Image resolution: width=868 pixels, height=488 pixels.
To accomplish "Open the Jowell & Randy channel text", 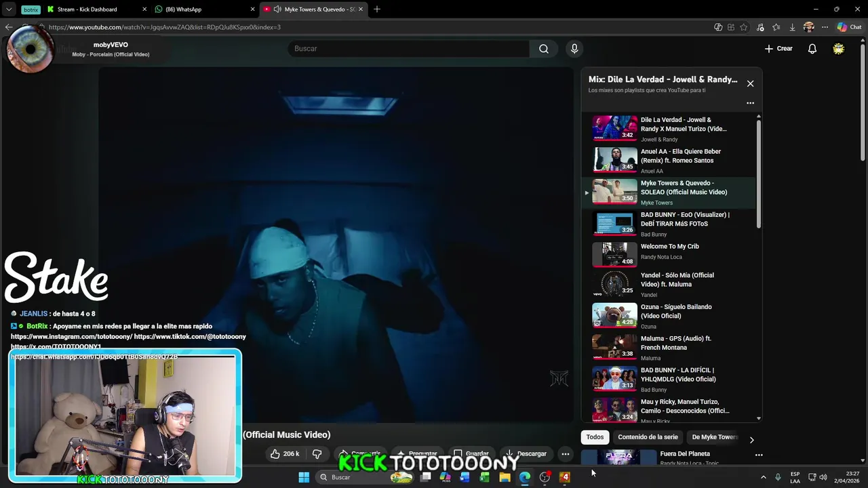I will coord(659,140).
